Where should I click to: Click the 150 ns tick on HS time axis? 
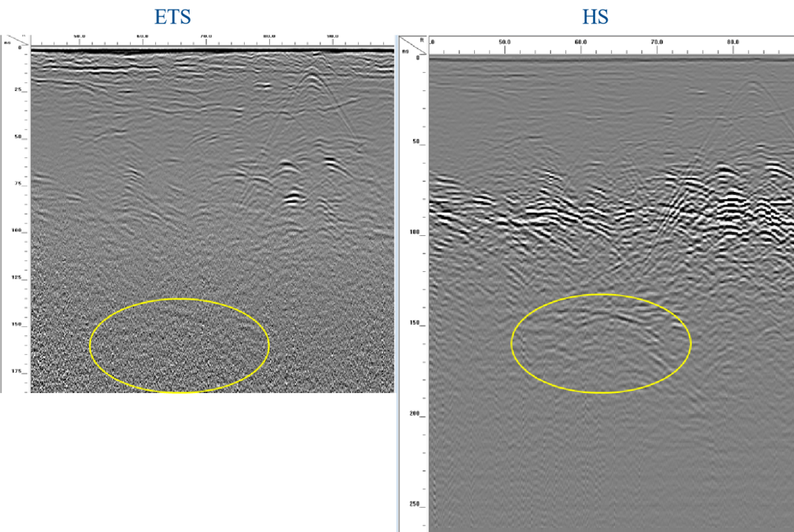click(x=414, y=323)
